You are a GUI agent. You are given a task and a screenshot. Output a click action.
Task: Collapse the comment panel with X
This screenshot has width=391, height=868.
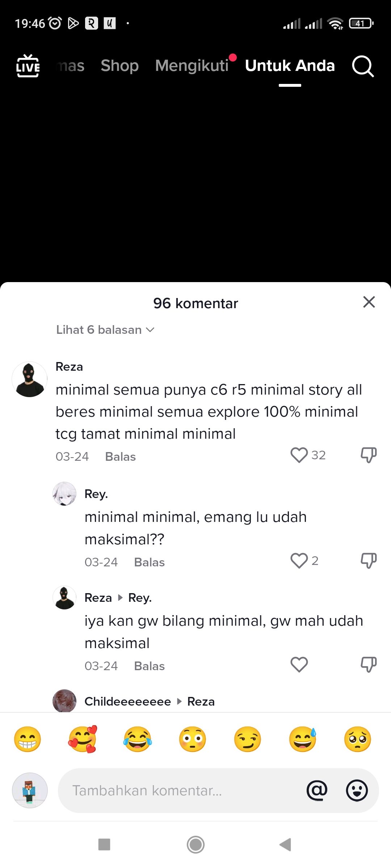[x=369, y=302]
